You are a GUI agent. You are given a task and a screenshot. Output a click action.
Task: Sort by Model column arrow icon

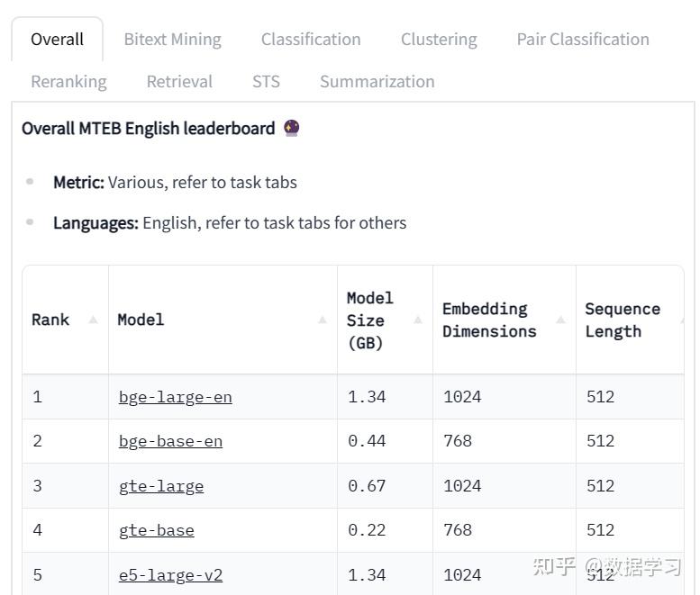click(x=323, y=320)
